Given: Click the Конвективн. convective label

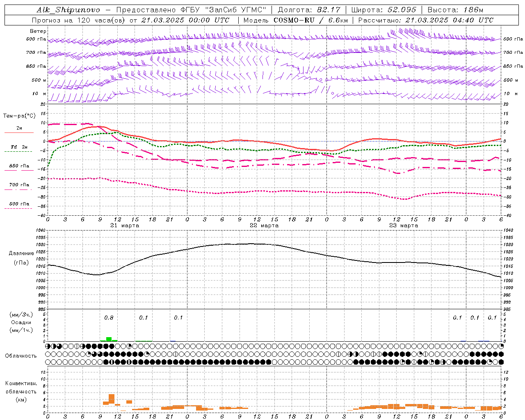Looking at the screenshot, I should click(21, 383).
